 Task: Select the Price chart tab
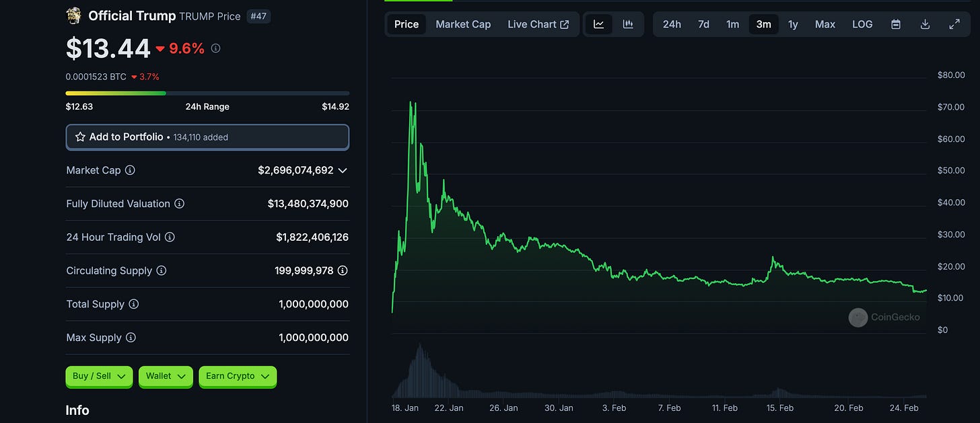tap(407, 24)
